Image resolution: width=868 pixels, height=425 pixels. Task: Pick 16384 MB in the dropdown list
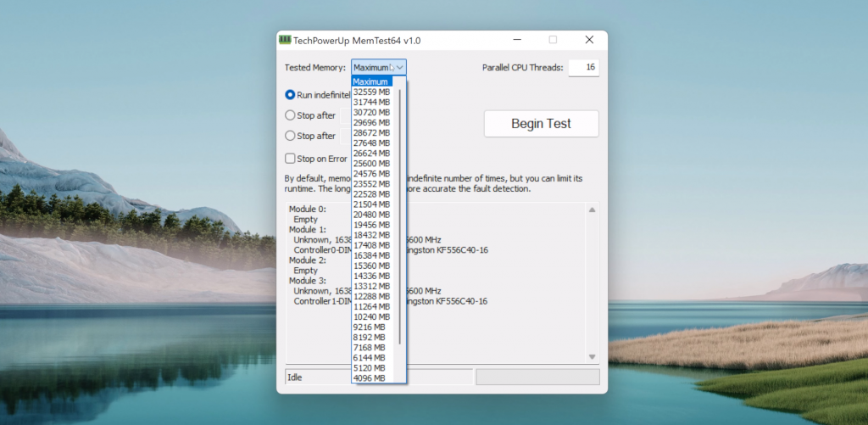(x=371, y=255)
